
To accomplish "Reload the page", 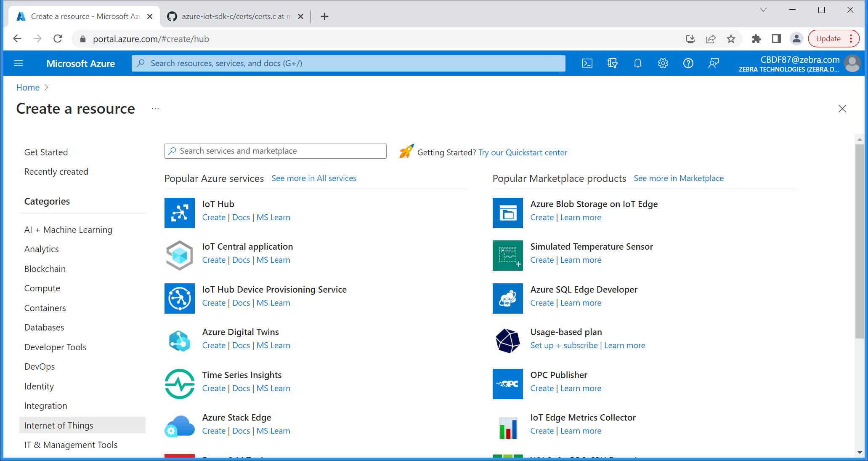I will click(58, 39).
